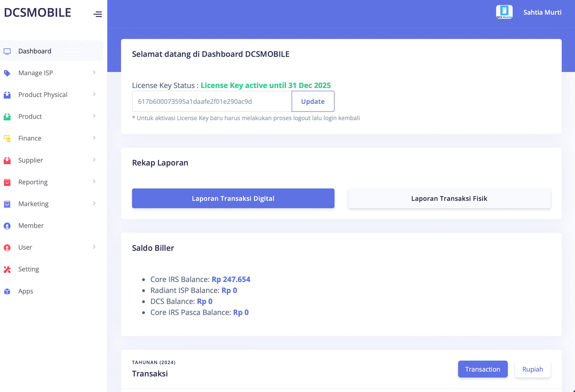This screenshot has height=392, width=575.
Task: Click the Apps cube icon
Action: [7, 291]
